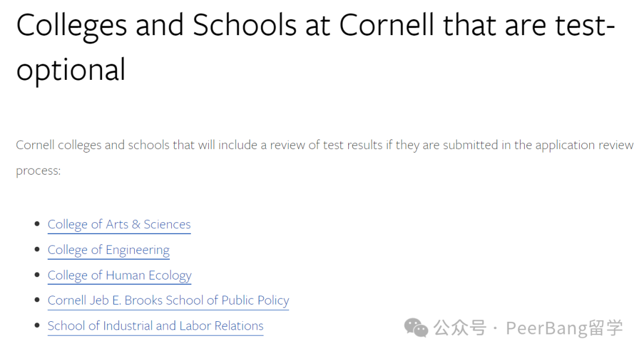The image size is (644, 354).
Task: Open Cornell Jeb E. Brooks School of Public Policy
Action: 168,300
